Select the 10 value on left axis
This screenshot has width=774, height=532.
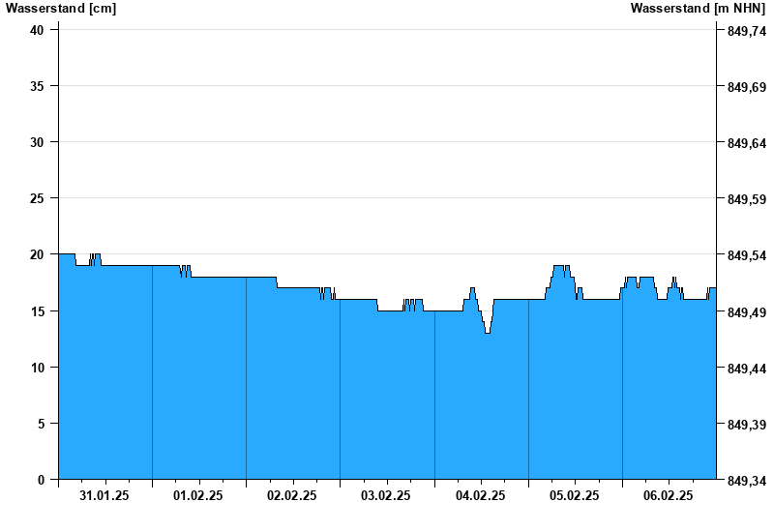(x=37, y=368)
